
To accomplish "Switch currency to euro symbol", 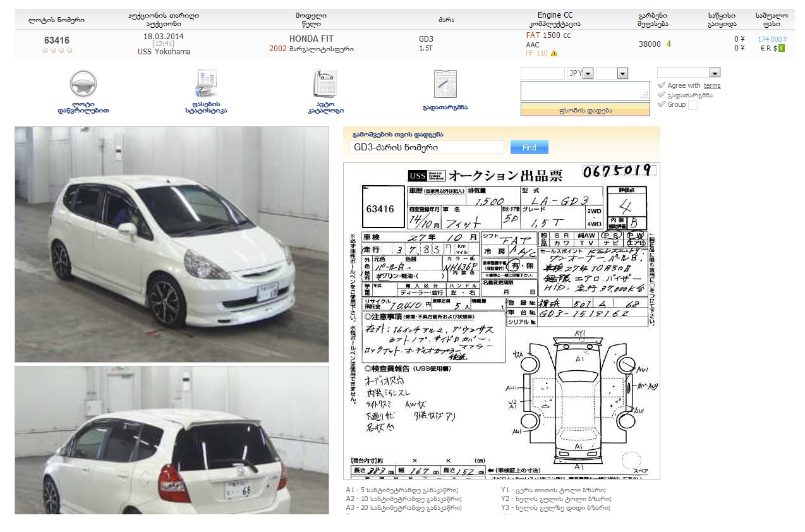I will pyautogui.click(x=763, y=48).
